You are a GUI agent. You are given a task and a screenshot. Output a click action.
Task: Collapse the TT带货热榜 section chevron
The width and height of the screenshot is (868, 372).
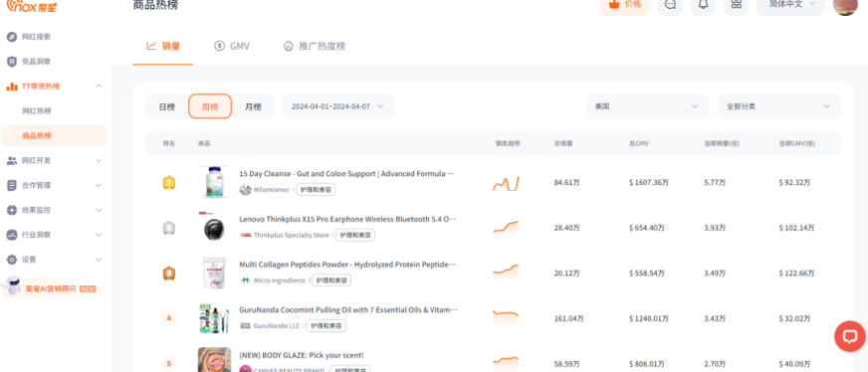click(99, 87)
